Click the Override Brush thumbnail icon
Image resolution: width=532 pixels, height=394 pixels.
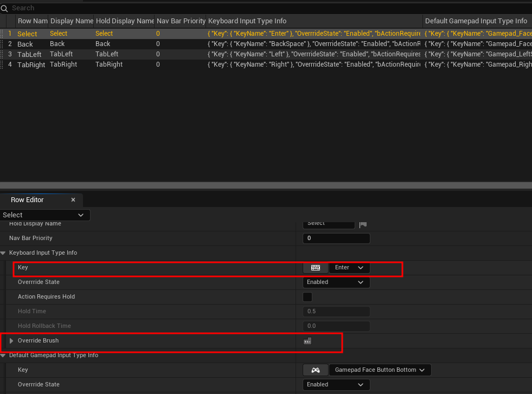point(307,341)
